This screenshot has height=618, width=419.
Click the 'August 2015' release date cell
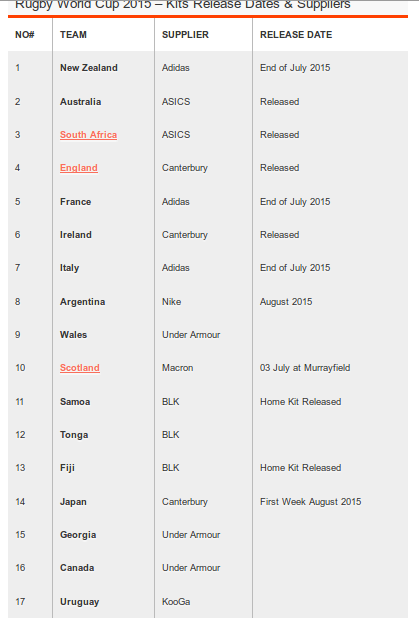pyautogui.click(x=286, y=302)
